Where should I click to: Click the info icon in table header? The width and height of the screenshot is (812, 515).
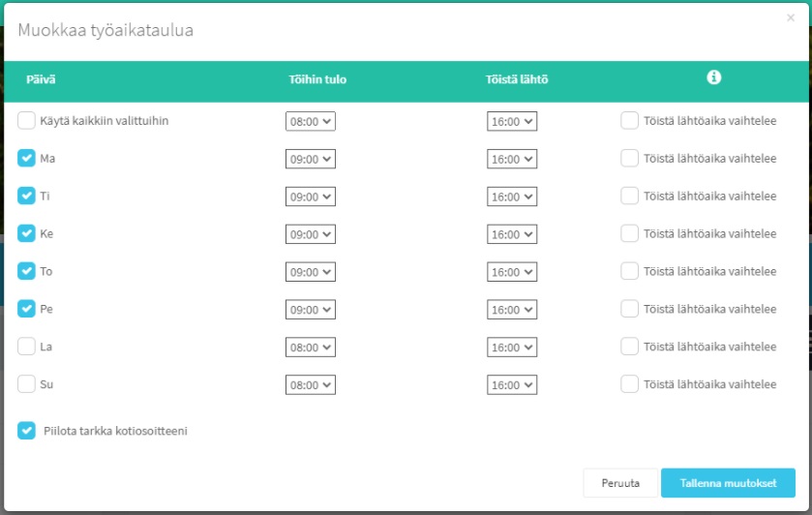coord(714,78)
